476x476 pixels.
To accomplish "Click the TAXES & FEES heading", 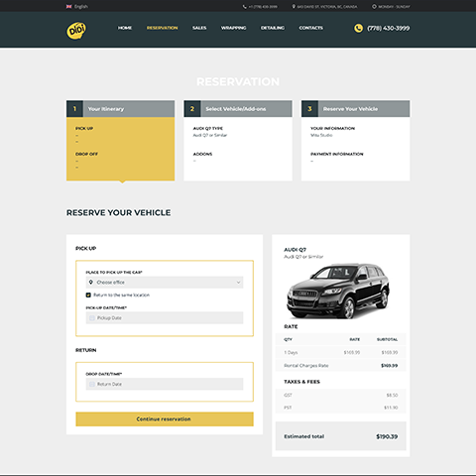I will coord(302,382).
